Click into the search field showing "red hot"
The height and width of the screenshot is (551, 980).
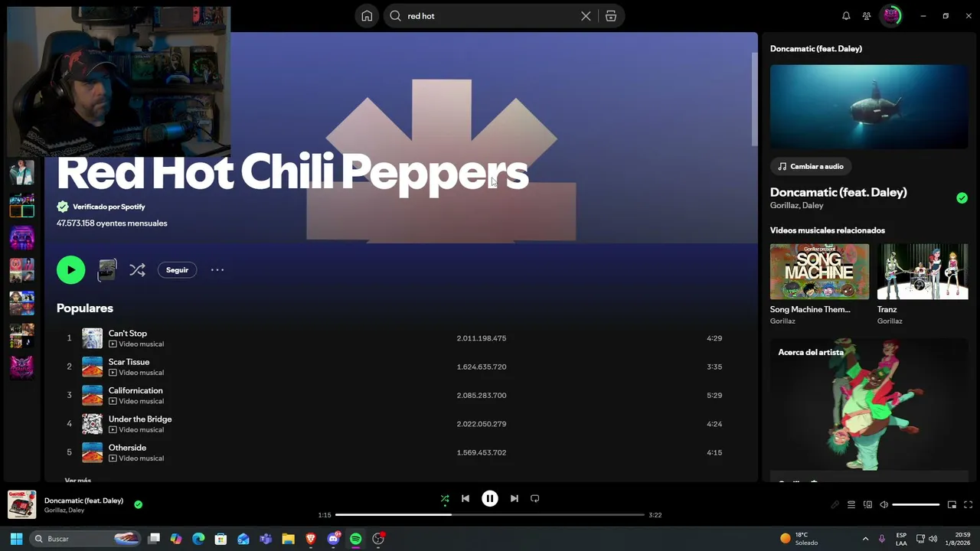pos(490,16)
